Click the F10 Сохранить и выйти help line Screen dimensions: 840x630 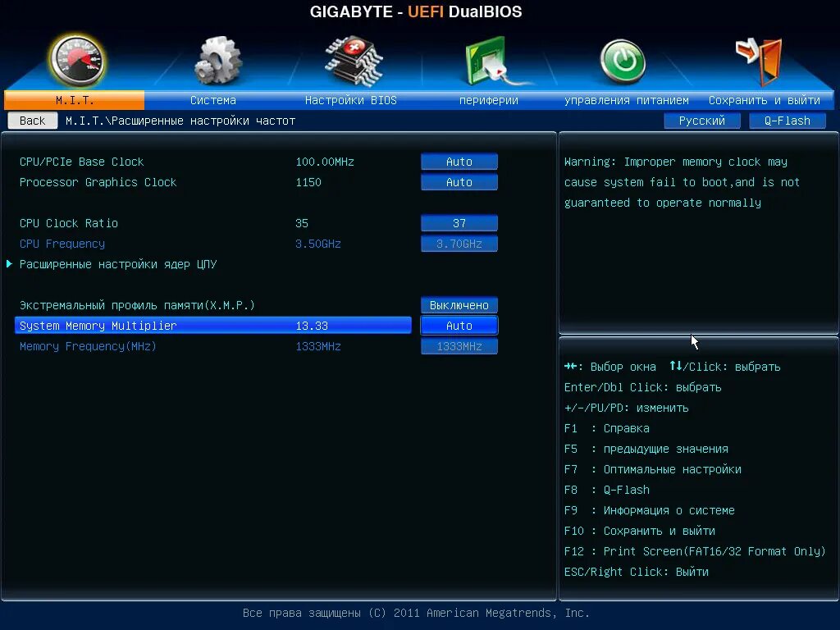click(640, 531)
